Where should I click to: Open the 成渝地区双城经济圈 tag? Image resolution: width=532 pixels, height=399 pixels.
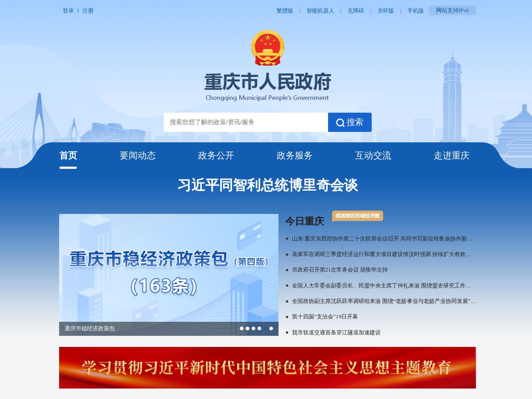358,216
